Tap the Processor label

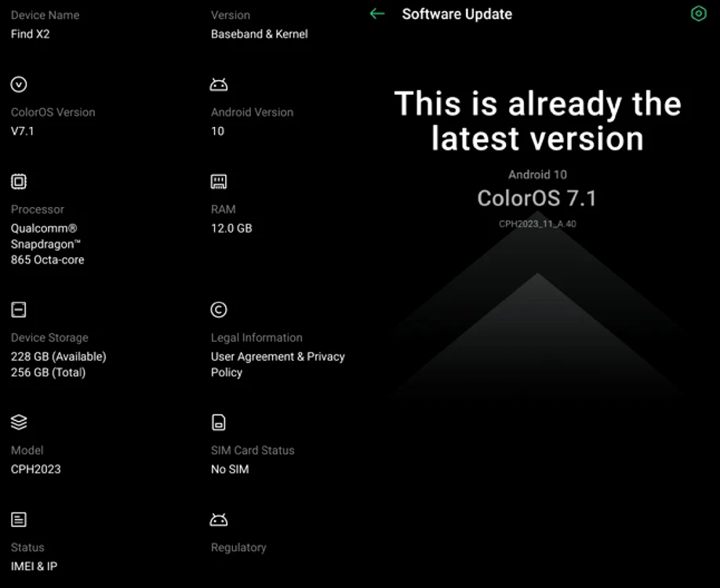click(38, 209)
